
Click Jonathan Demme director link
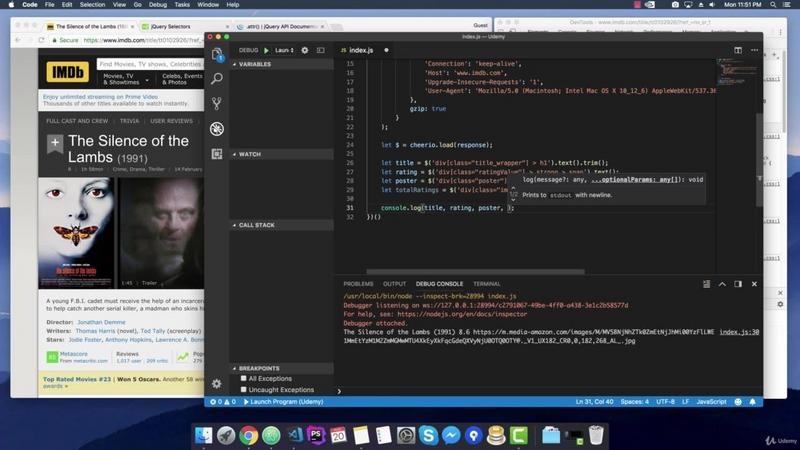coord(101,322)
